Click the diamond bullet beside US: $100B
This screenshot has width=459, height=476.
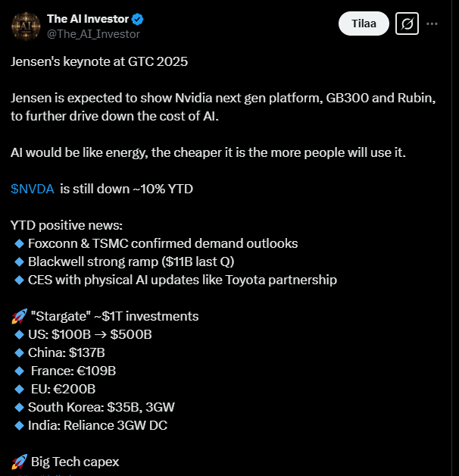(19, 334)
